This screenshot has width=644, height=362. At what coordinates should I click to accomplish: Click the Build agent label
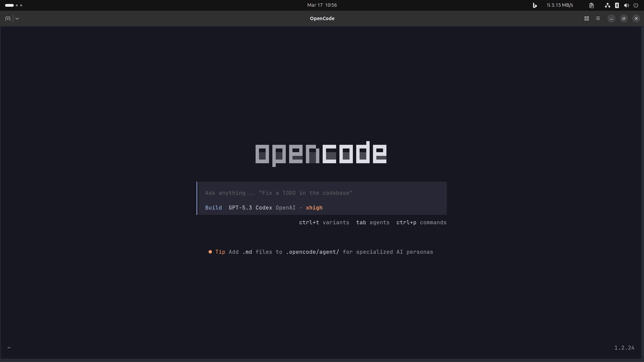click(213, 208)
